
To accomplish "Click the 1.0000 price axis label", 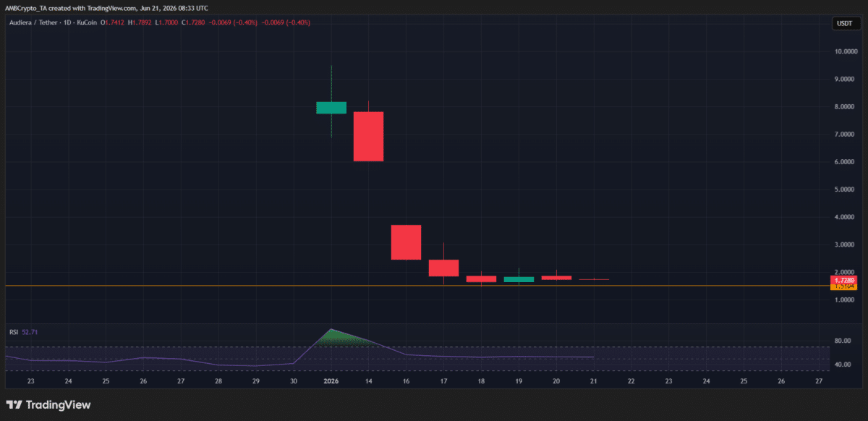I will (846, 299).
